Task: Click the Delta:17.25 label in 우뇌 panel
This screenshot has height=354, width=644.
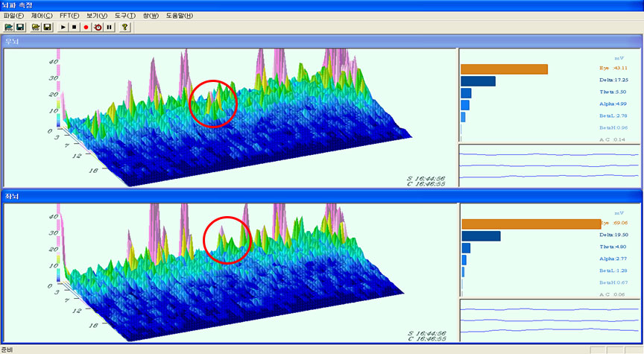Action: [x=613, y=80]
